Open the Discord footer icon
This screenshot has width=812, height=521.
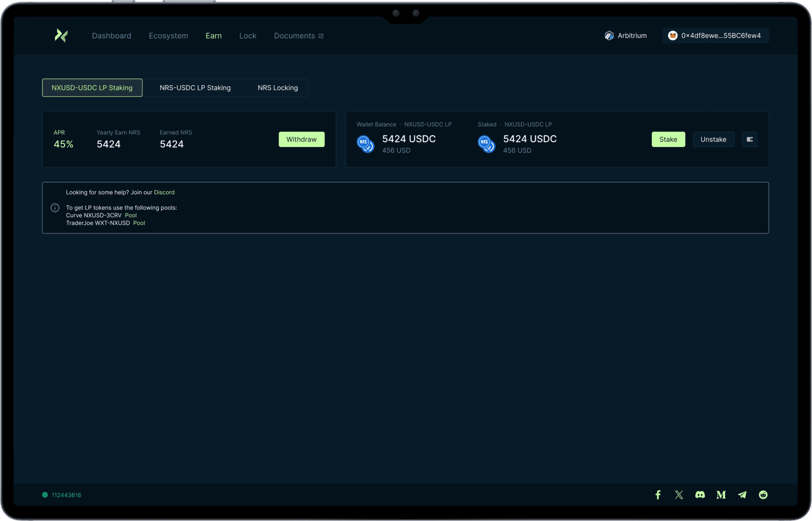coord(700,494)
